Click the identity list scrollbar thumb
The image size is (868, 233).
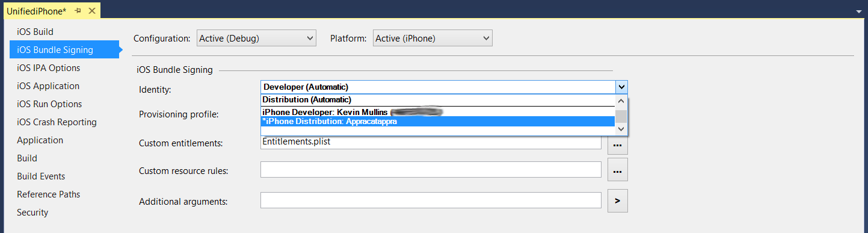point(621,116)
